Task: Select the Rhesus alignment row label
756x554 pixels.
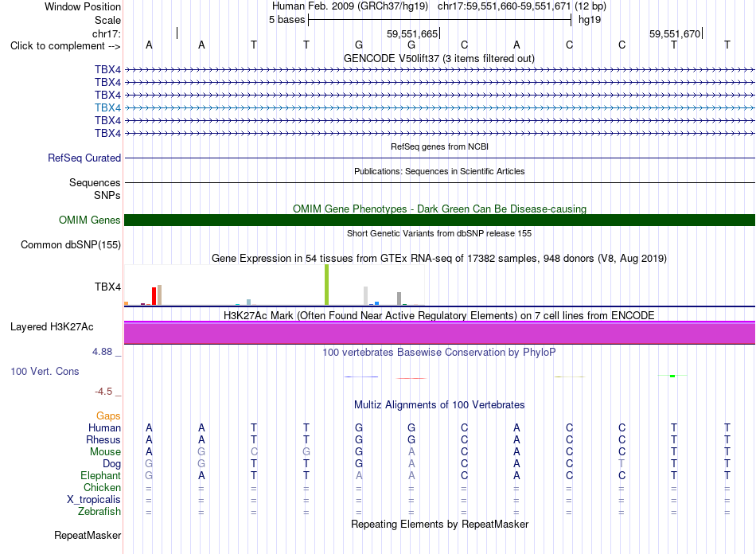Action: 103,439
